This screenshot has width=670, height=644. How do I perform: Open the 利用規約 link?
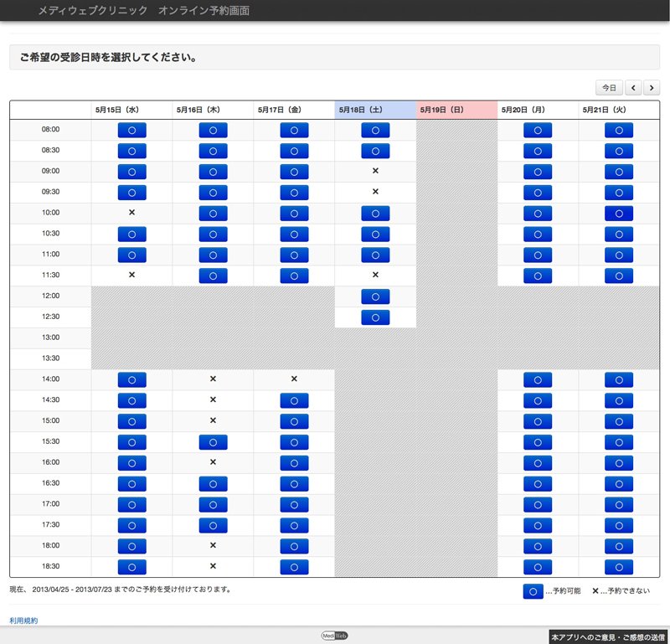tap(23, 621)
